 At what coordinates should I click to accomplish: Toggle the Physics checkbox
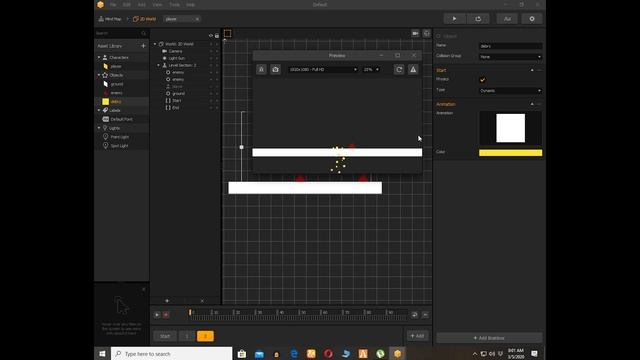pyautogui.click(x=482, y=80)
